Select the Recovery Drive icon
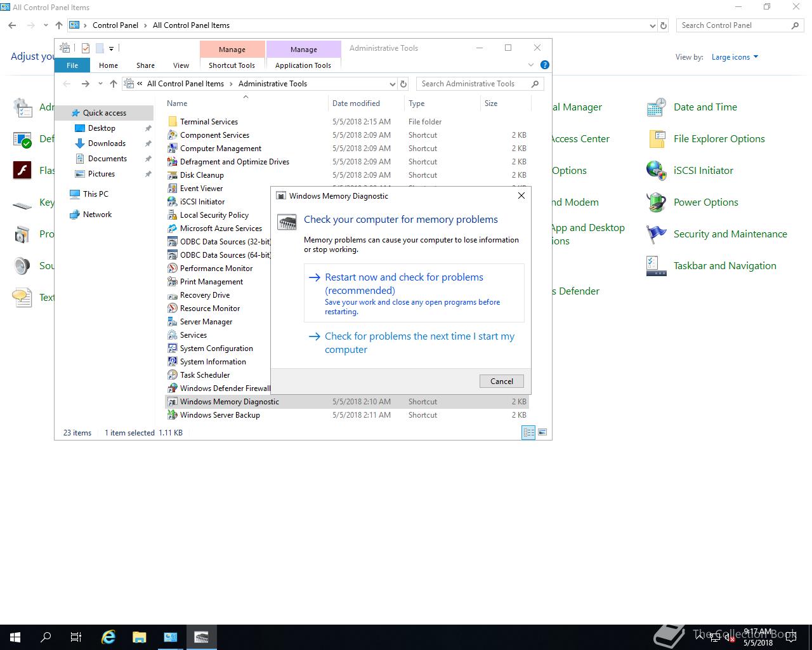Viewport: 812px width, 650px height. pyautogui.click(x=172, y=295)
